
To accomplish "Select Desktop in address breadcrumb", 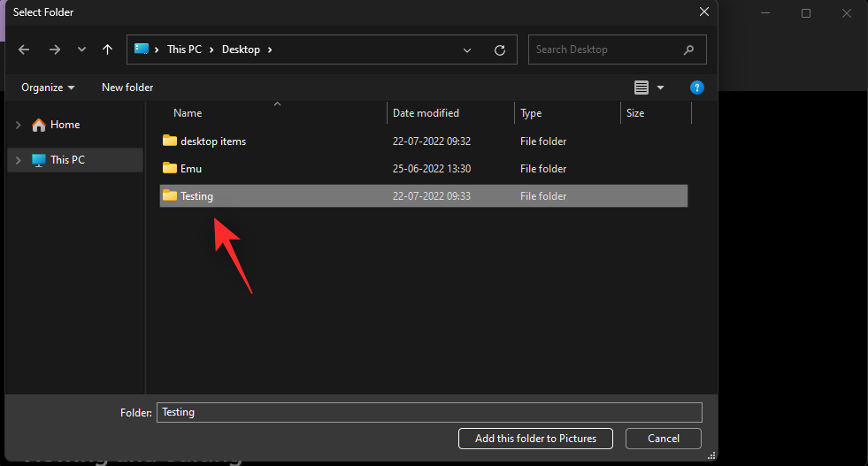I will point(241,50).
